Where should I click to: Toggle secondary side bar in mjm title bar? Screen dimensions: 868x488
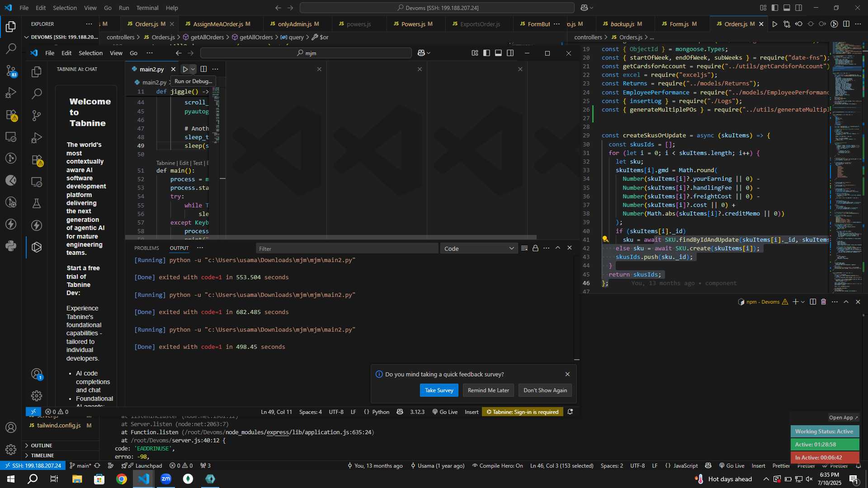pyautogui.click(x=510, y=53)
